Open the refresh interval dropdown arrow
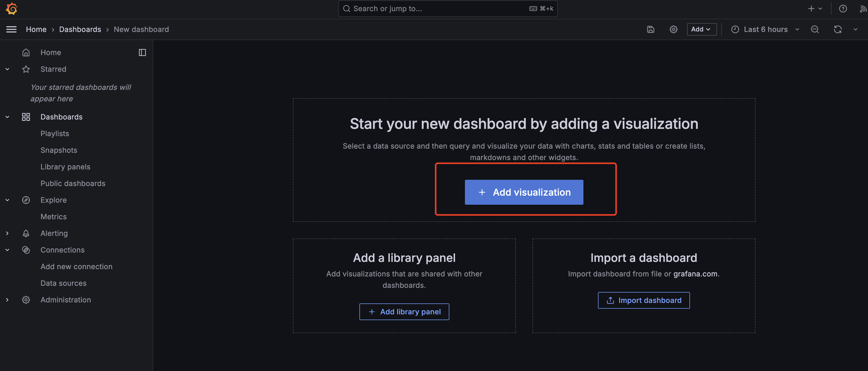 click(x=855, y=29)
